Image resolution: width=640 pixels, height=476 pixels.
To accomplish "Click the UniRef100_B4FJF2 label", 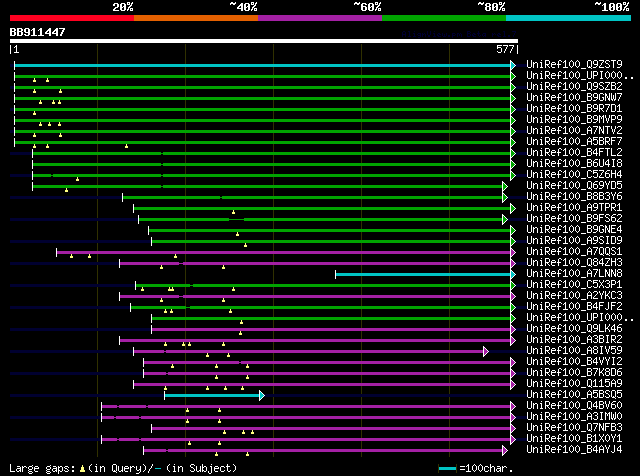I will (x=574, y=307).
